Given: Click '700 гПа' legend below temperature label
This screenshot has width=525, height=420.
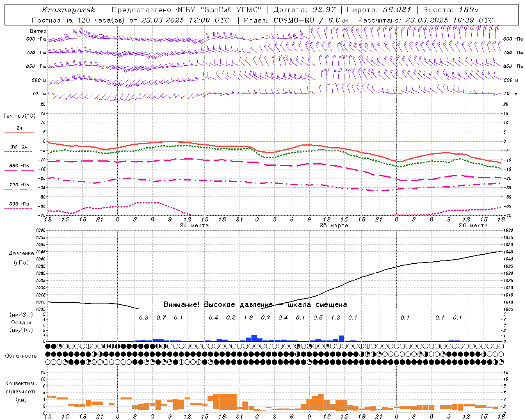Looking at the screenshot, I should coord(19,185).
